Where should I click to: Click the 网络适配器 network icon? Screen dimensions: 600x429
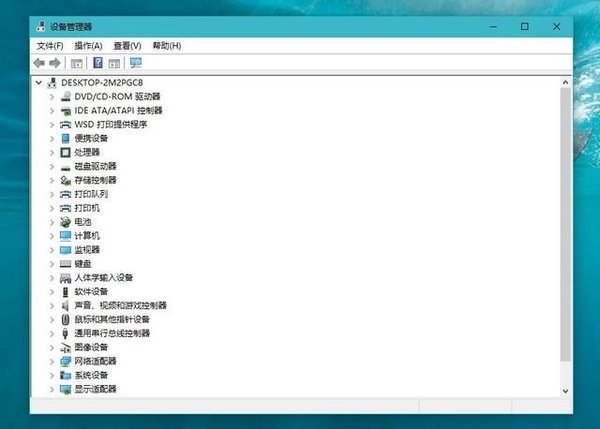coord(66,361)
